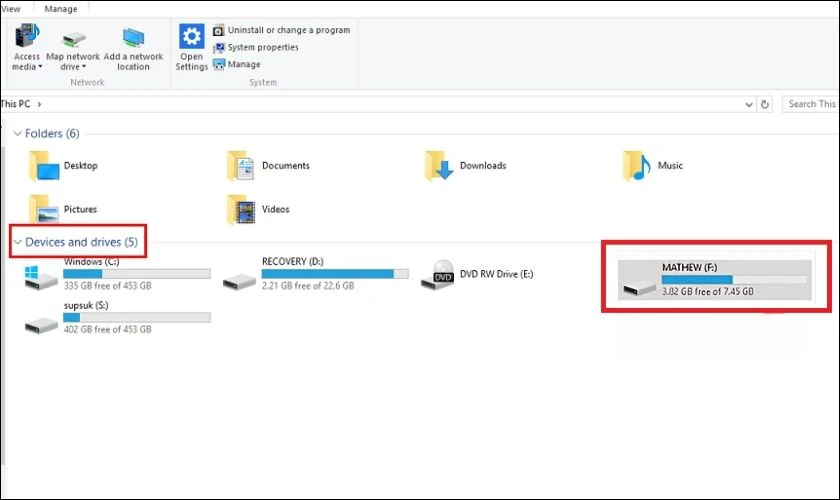
Task: Open Settings via the gear icon
Action: (191, 36)
